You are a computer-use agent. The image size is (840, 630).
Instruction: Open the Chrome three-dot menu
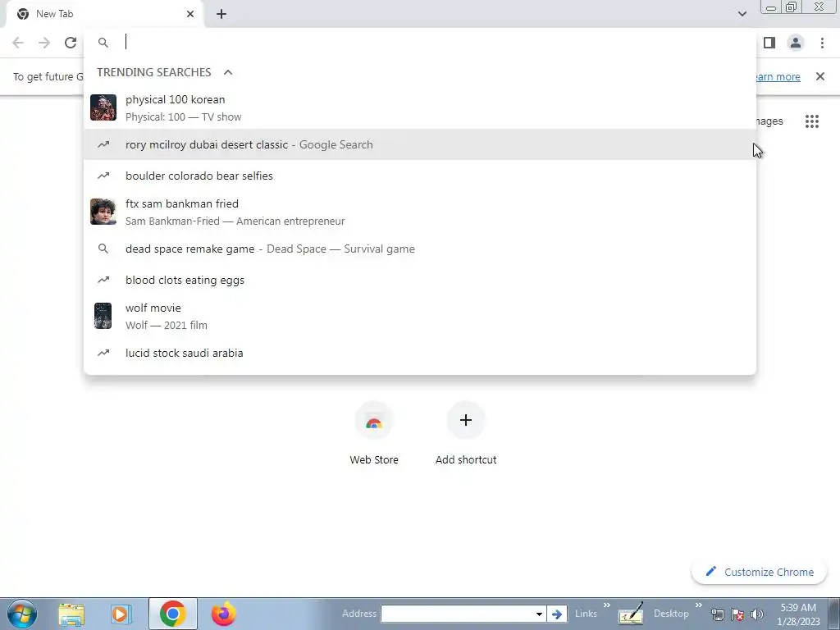click(x=822, y=43)
